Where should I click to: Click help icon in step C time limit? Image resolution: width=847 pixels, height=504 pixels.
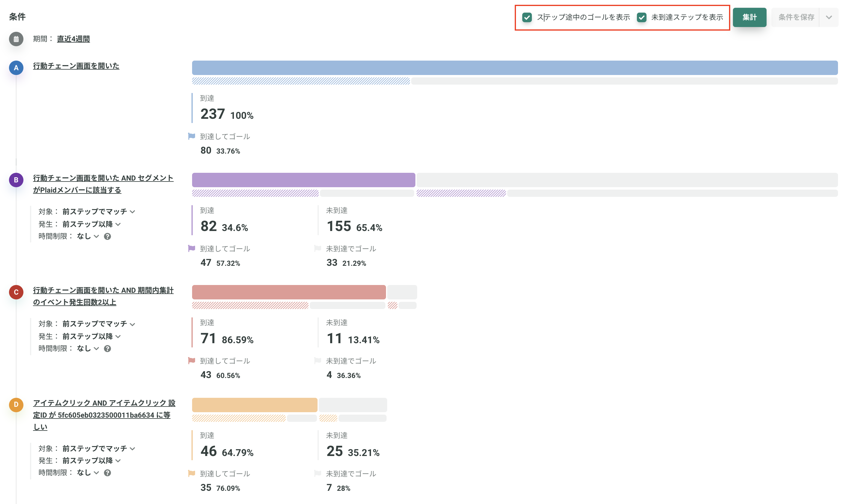tap(107, 349)
